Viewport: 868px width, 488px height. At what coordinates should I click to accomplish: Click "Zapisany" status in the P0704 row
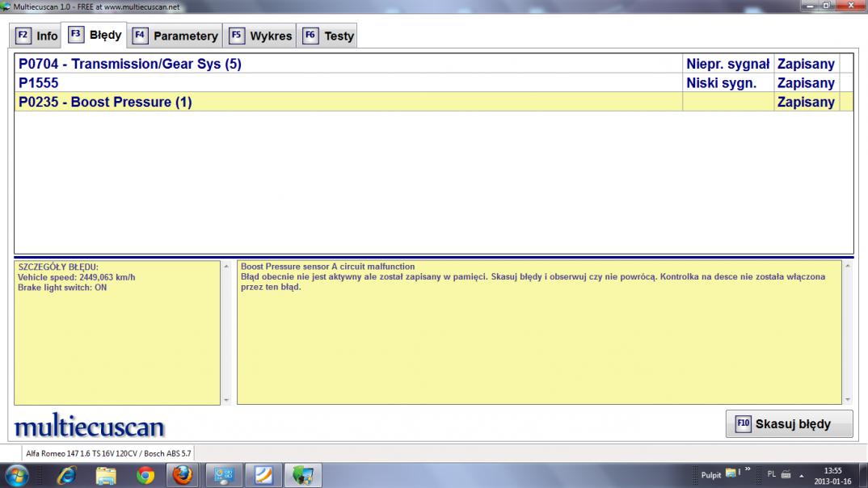tap(806, 64)
